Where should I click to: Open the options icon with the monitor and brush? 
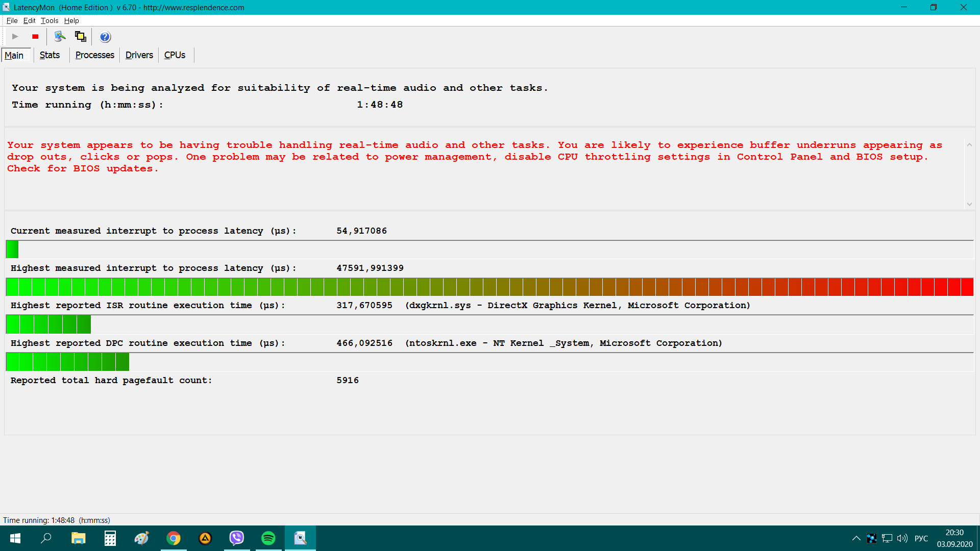pyautogui.click(x=60, y=36)
